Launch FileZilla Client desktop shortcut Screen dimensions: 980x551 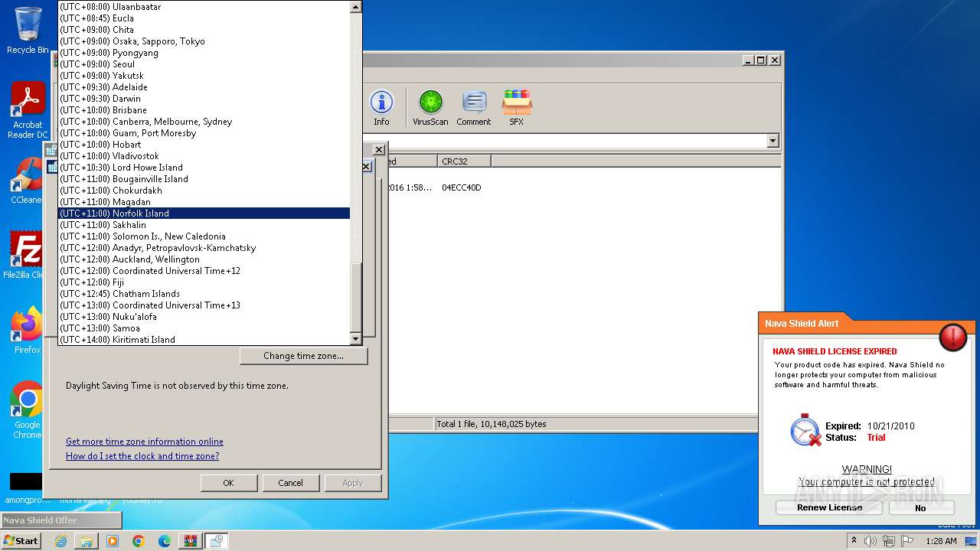point(28,256)
